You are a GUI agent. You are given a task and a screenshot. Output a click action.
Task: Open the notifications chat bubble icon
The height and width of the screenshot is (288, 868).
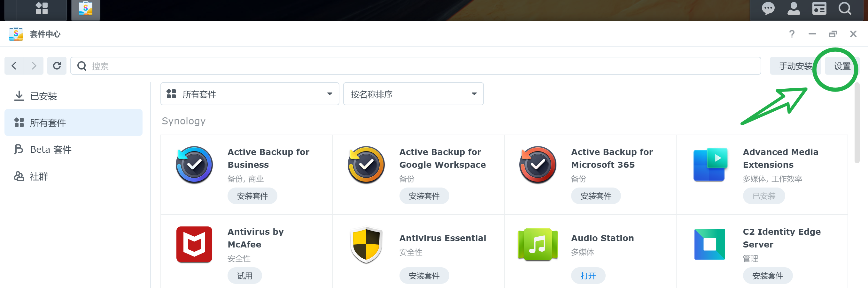pos(768,8)
